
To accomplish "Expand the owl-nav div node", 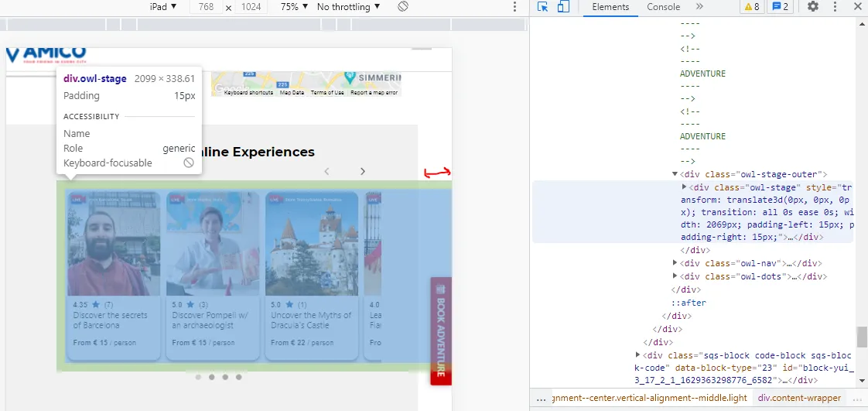I will point(675,263).
